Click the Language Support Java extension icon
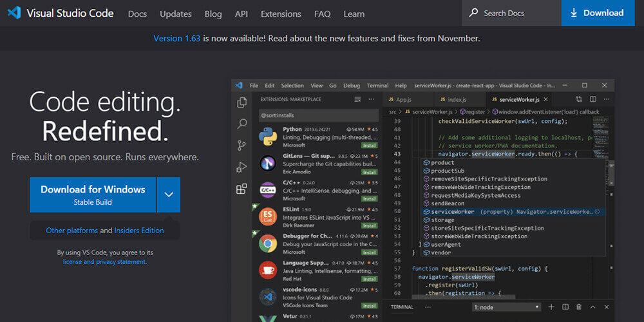Viewport: 644px width, 322px height. point(268,270)
